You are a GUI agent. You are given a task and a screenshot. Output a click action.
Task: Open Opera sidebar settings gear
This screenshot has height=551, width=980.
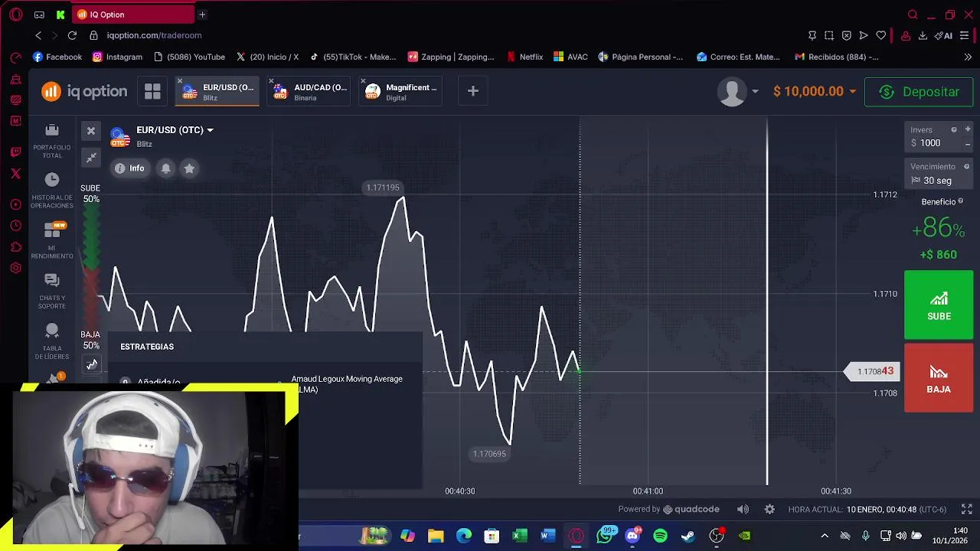pyautogui.click(x=15, y=268)
